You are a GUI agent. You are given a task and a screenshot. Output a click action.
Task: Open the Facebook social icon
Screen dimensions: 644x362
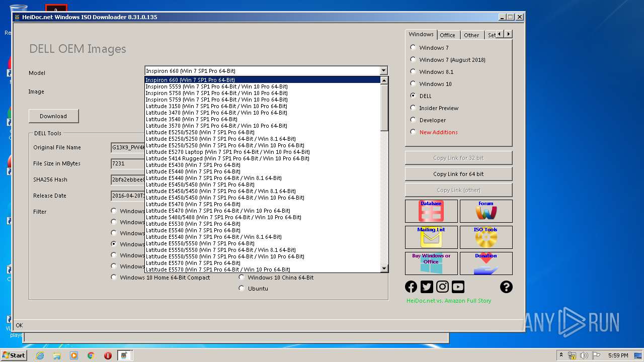coord(411,287)
